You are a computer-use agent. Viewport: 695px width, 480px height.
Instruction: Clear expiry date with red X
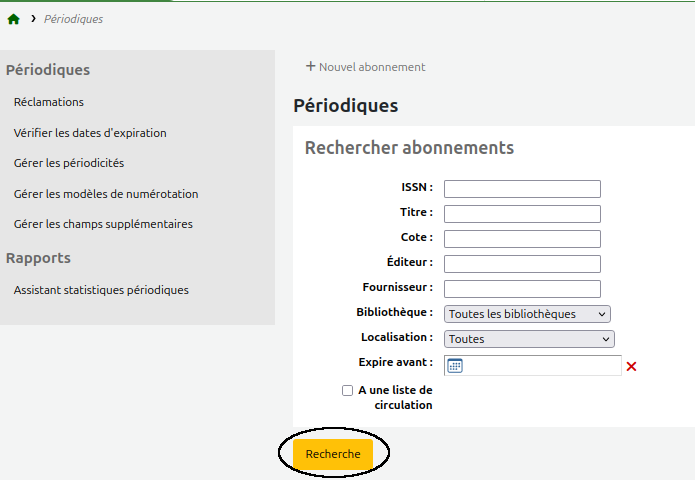[x=631, y=367]
